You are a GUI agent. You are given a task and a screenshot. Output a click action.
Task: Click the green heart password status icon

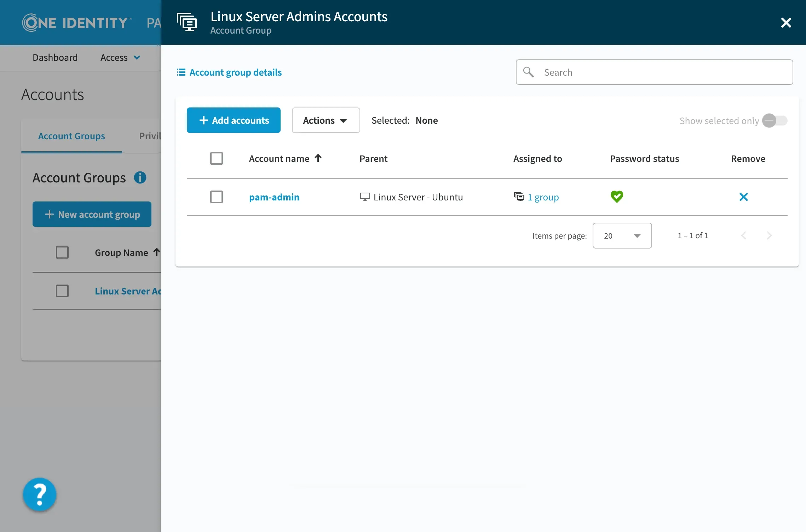(x=617, y=197)
